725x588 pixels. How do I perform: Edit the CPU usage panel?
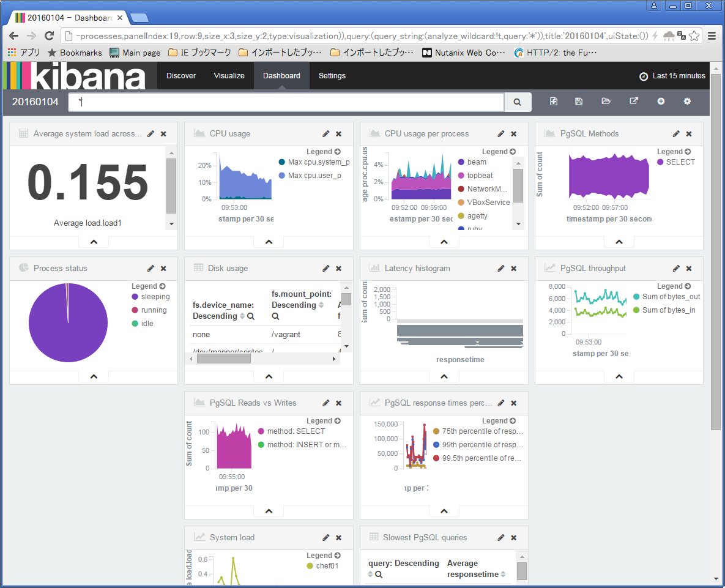tap(326, 133)
